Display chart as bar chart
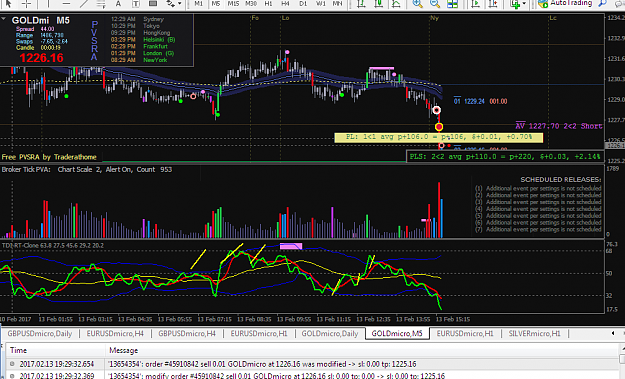 (361, 4)
